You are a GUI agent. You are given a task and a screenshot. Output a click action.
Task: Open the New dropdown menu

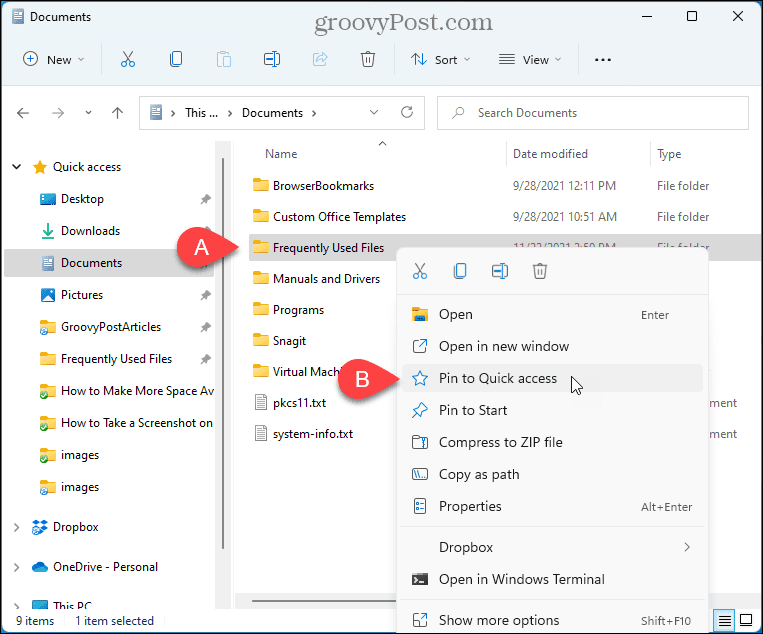[x=54, y=59]
